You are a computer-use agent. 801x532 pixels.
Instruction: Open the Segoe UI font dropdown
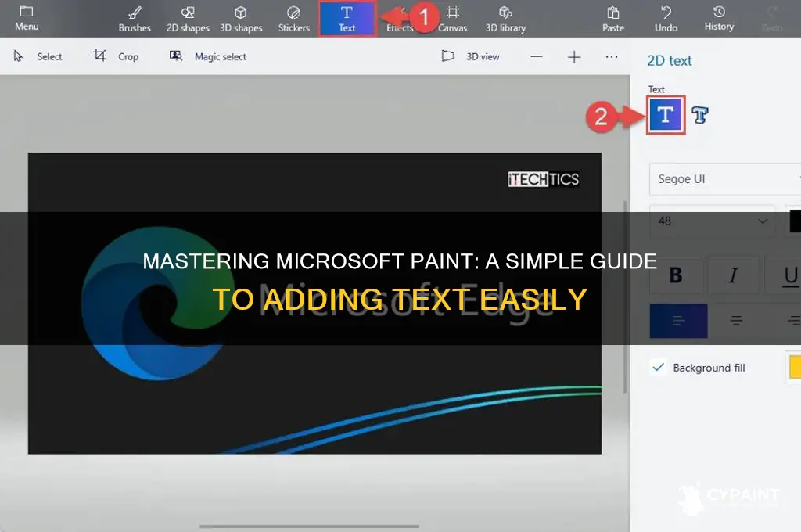725,179
